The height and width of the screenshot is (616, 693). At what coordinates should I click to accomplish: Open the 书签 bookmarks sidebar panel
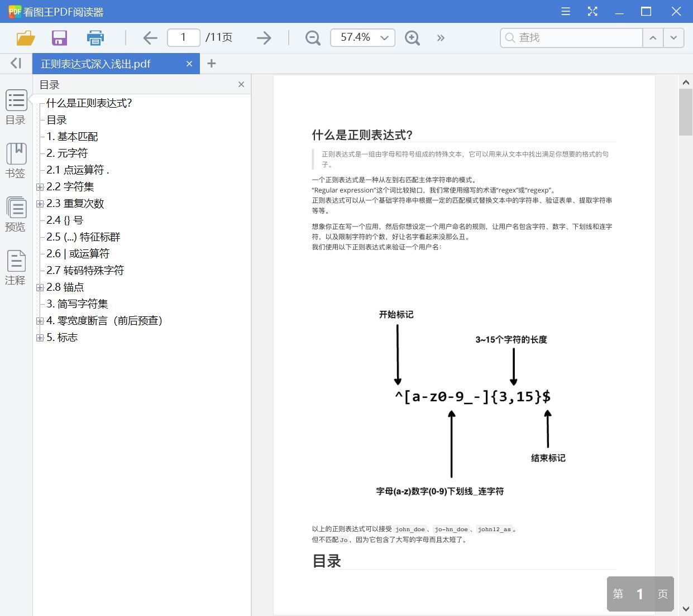pyautogui.click(x=16, y=161)
